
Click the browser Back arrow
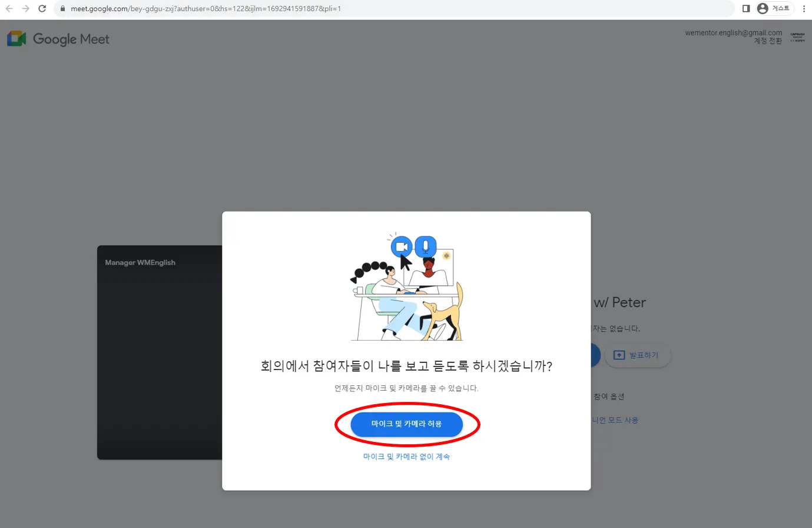coord(9,9)
